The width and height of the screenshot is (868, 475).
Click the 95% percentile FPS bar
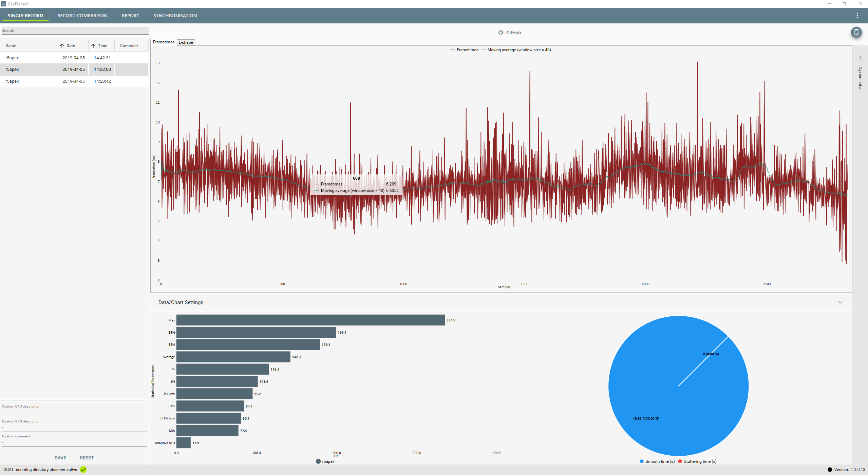click(248, 345)
